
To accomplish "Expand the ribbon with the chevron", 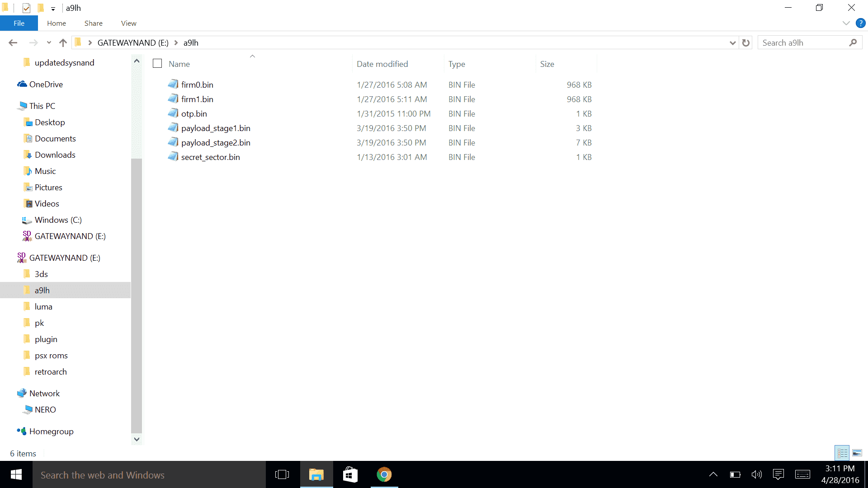I will 846,23.
